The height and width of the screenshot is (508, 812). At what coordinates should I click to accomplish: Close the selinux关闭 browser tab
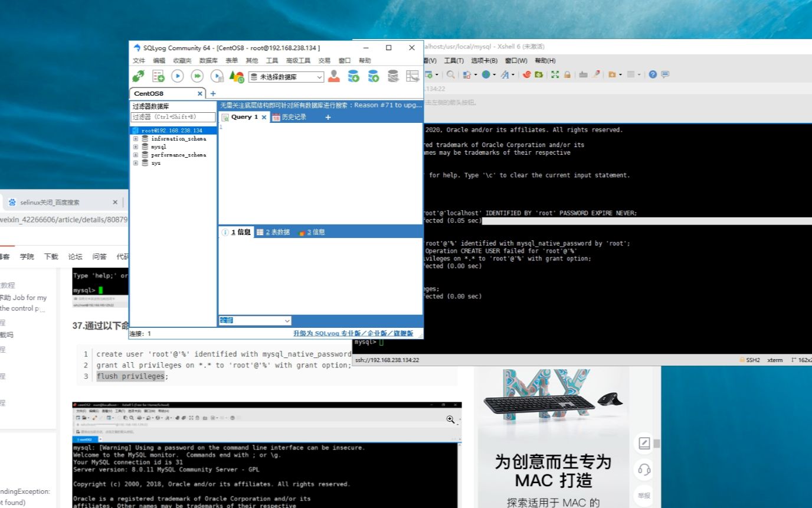(115, 202)
